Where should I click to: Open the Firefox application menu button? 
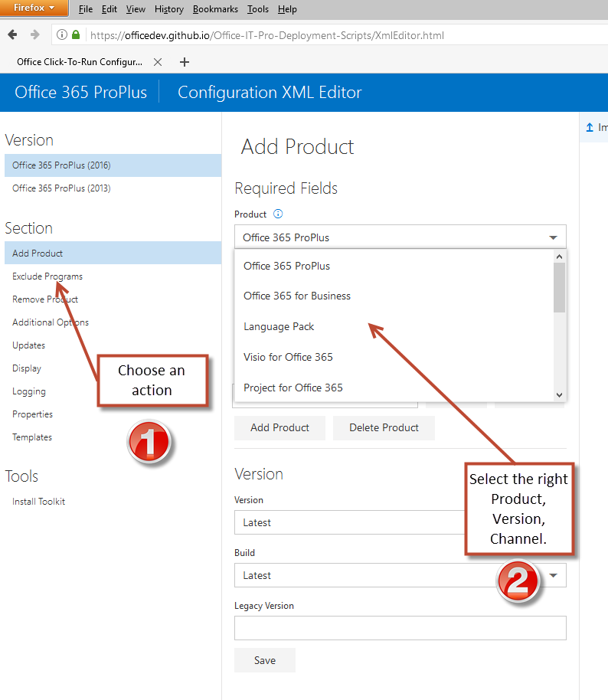[34, 8]
